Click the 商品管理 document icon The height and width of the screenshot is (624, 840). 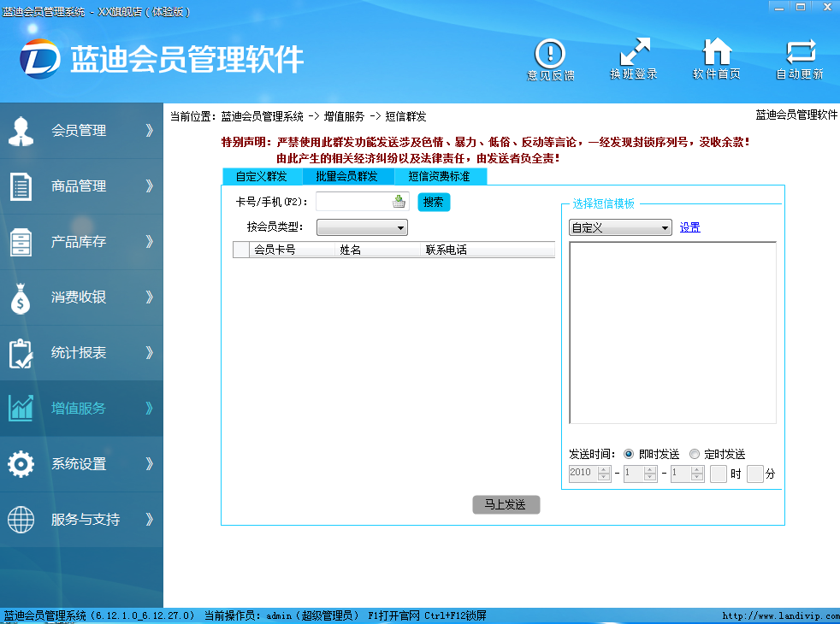pos(21,186)
